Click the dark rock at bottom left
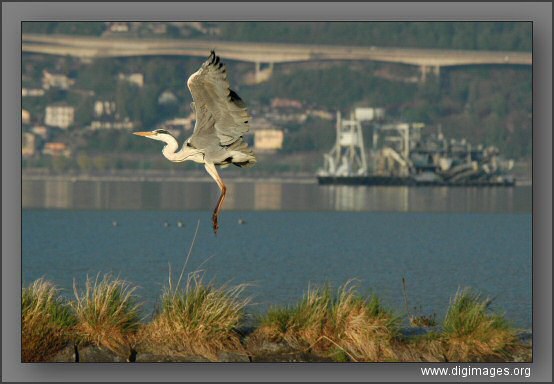The height and width of the screenshot is (384, 554). [x=88, y=355]
